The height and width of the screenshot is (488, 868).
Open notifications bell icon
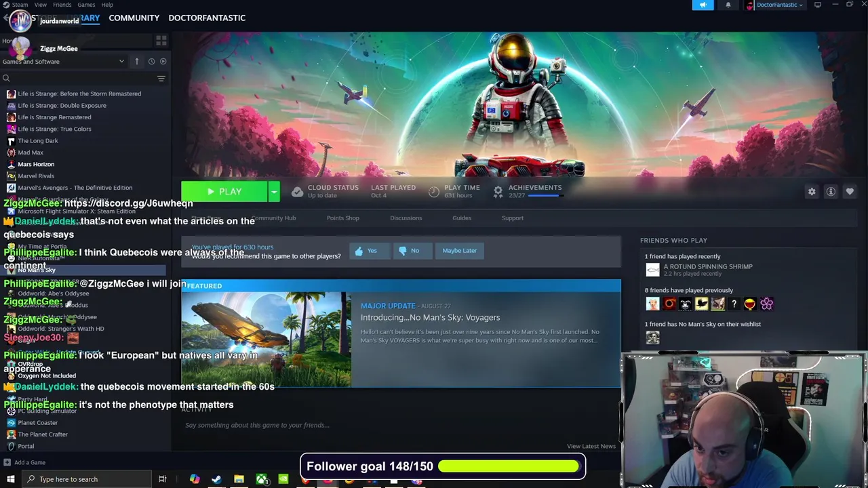(728, 5)
